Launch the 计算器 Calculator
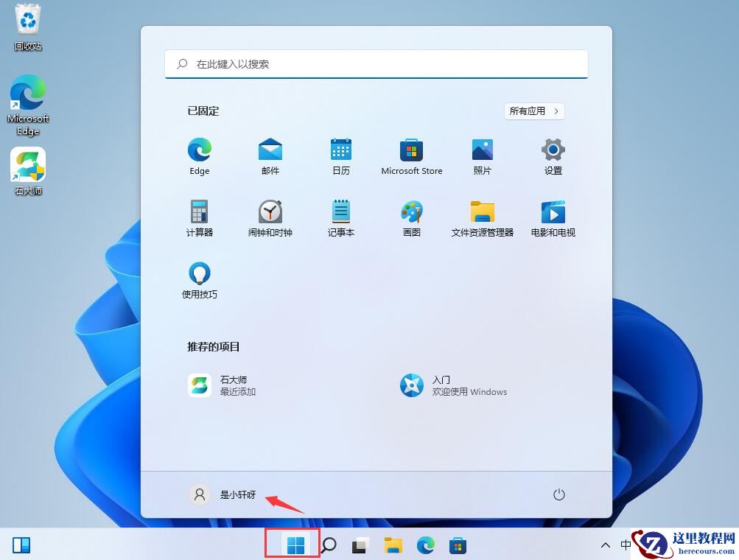The width and height of the screenshot is (739, 560). point(199,217)
